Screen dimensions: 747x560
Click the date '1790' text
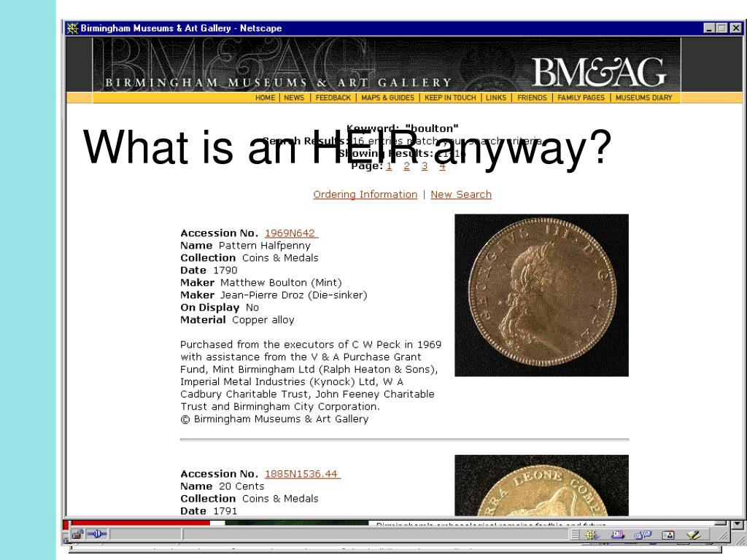tap(225, 271)
